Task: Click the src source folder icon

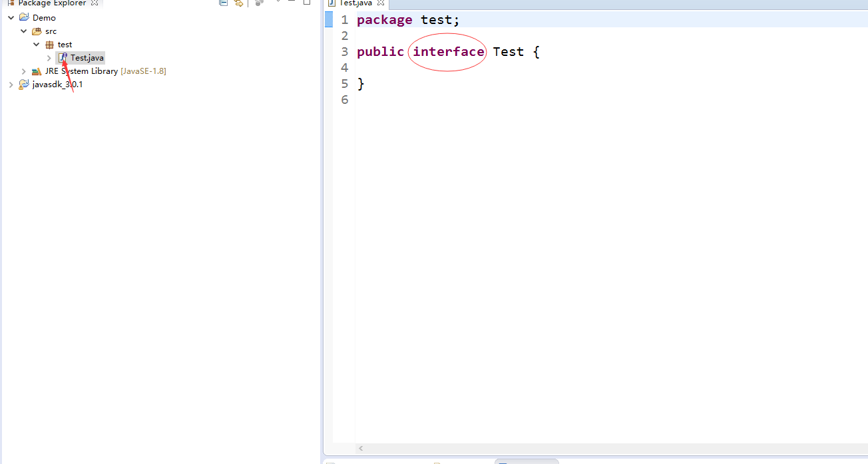Action: pyautogui.click(x=37, y=31)
